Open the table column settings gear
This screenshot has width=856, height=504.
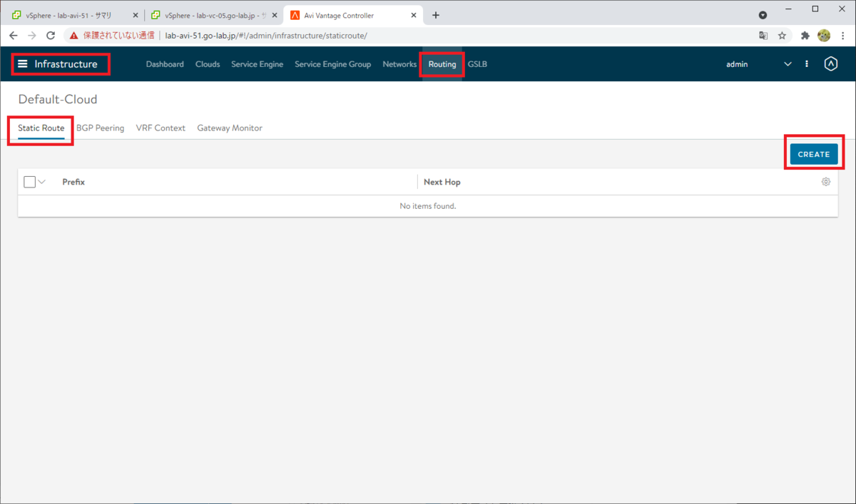tap(826, 182)
